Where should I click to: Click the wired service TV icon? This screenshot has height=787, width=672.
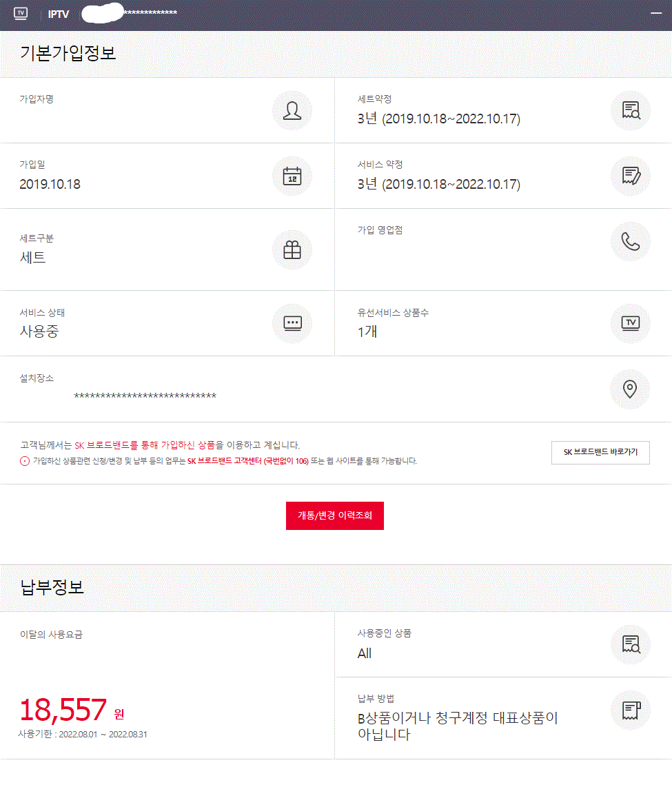[631, 323]
